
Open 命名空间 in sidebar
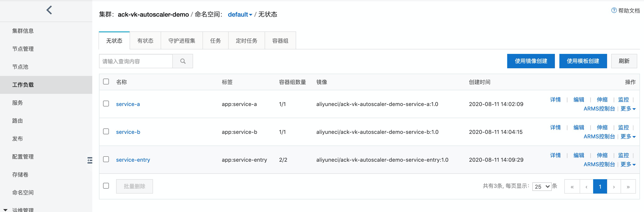pos(23,192)
